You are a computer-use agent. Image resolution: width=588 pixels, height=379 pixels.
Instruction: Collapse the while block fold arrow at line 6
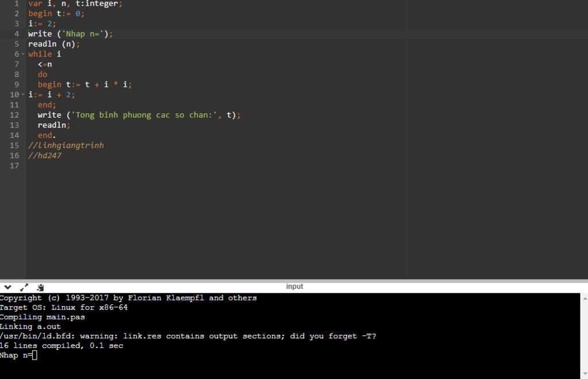[23, 54]
